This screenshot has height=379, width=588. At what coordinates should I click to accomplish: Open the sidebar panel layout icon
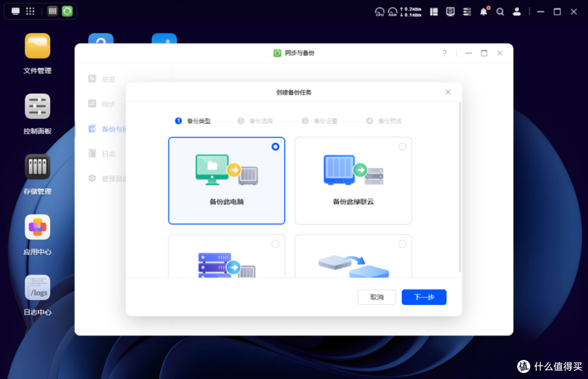point(434,12)
